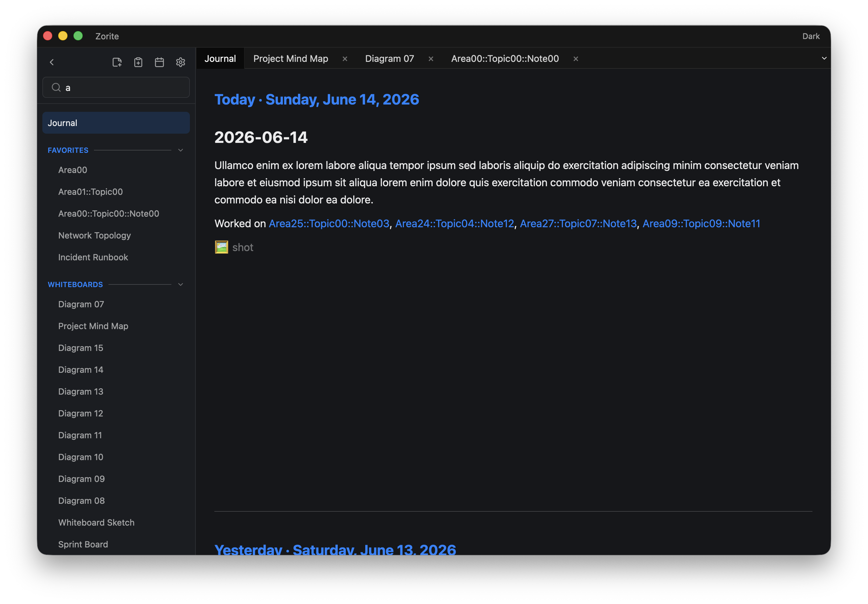Open the calendar icon in sidebar toolbar
This screenshot has height=604, width=868.
tap(159, 62)
